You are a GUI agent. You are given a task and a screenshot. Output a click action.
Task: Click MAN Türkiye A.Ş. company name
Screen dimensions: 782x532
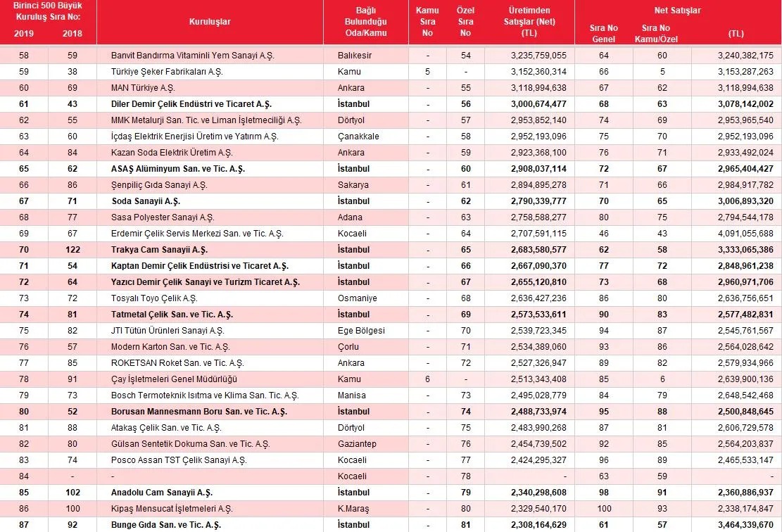143,88
